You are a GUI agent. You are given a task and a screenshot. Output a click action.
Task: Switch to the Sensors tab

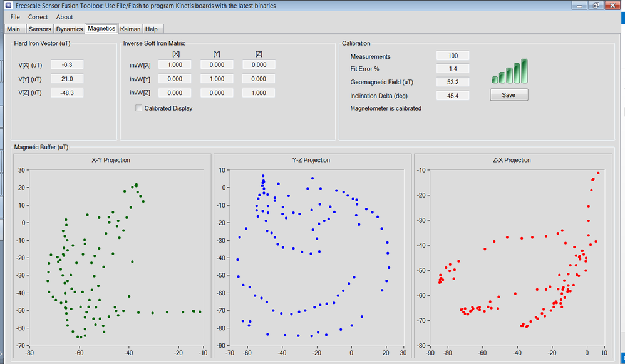click(40, 29)
